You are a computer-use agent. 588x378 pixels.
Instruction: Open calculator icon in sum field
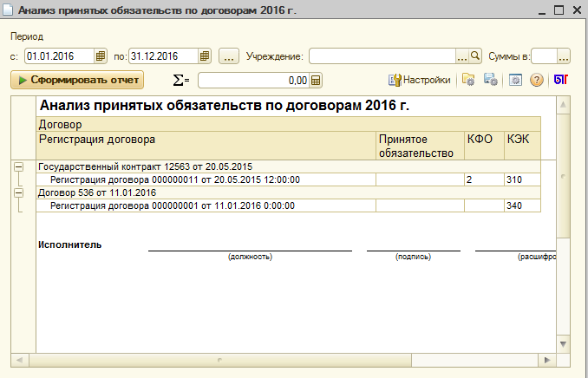316,81
